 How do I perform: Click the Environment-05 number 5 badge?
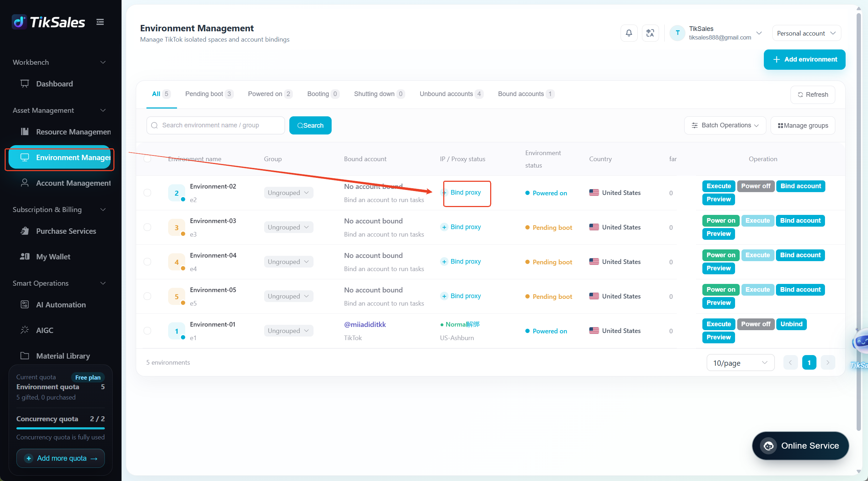pyautogui.click(x=176, y=296)
